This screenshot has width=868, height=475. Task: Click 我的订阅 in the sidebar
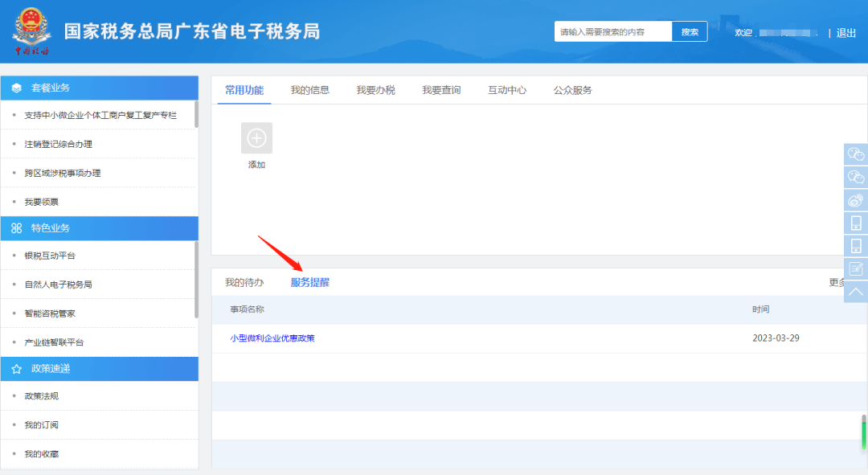point(42,425)
